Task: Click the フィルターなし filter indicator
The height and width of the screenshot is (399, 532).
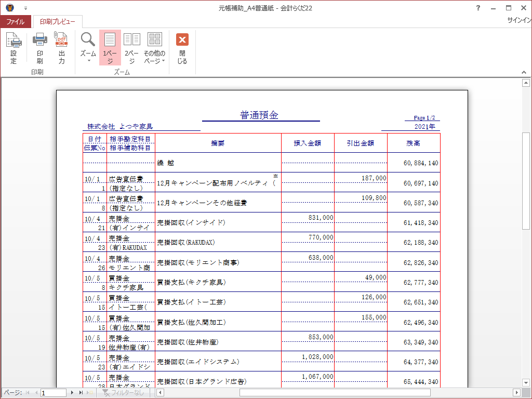Action: (124, 393)
